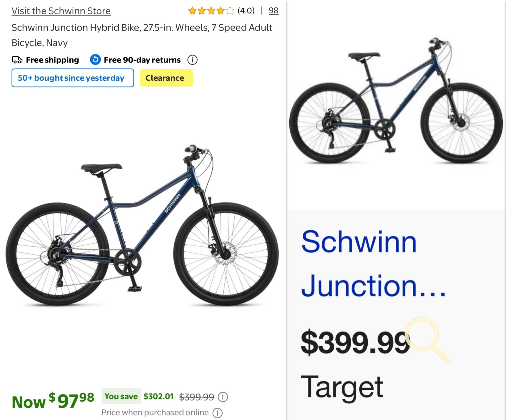This screenshot has width=506, height=420.
Task: Click the four-star rating stars
Action: click(x=211, y=11)
